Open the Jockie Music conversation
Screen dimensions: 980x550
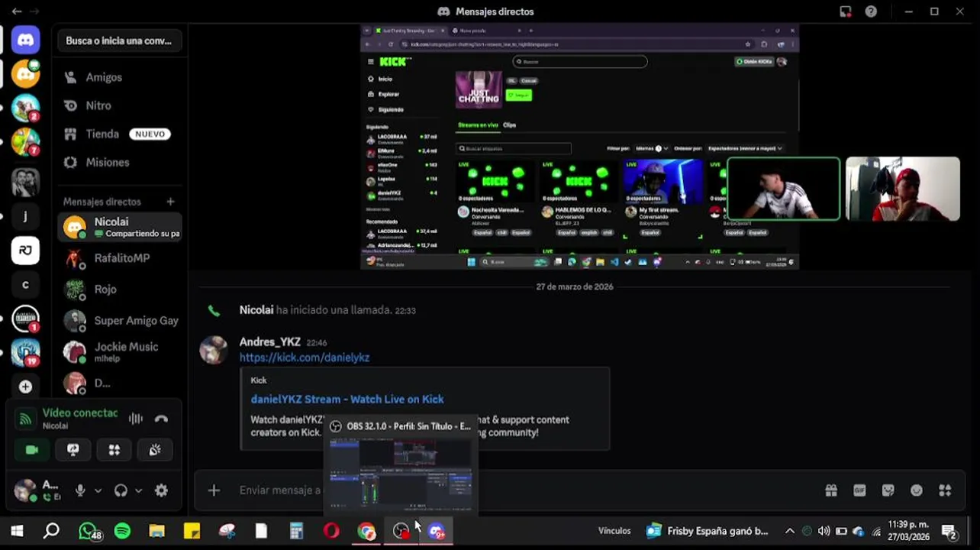point(120,352)
